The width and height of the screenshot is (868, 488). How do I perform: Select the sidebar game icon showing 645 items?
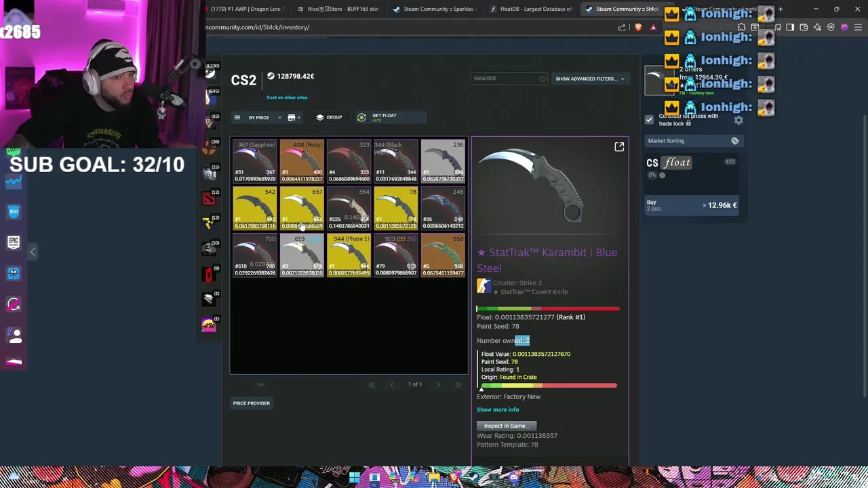(210, 98)
